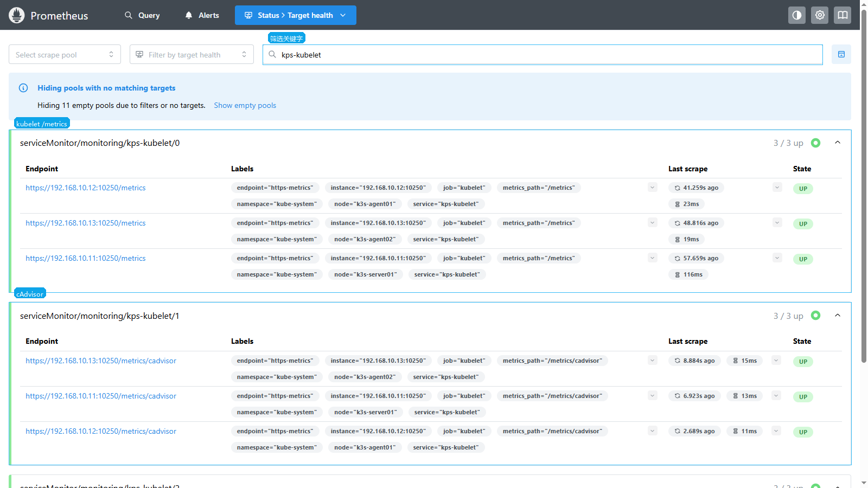
Task: Focus the kps-kubelet search field
Action: (x=542, y=54)
